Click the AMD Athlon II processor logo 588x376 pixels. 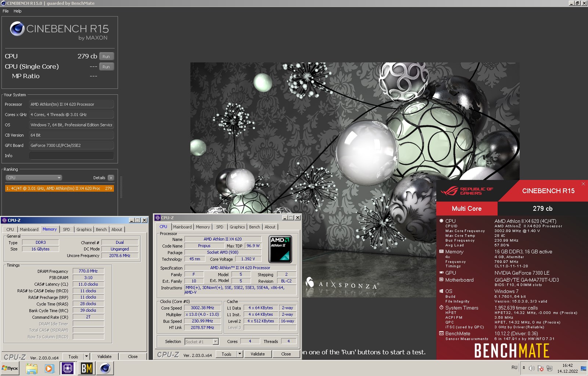tap(280, 249)
